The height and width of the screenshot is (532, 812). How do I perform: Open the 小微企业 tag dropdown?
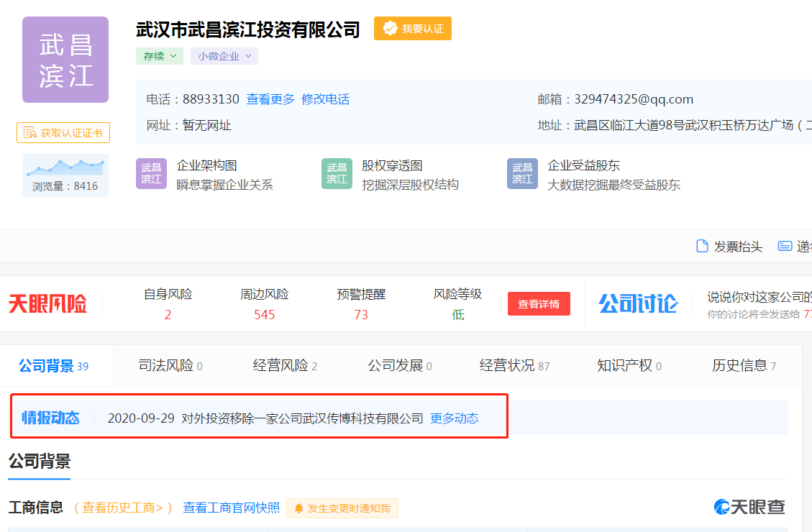(224, 56)
